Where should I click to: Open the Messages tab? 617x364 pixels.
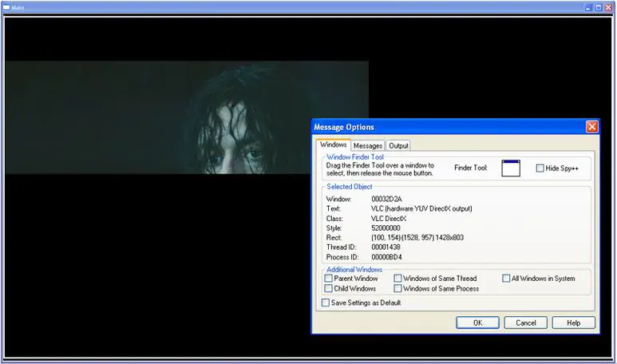tap(368, 146)
